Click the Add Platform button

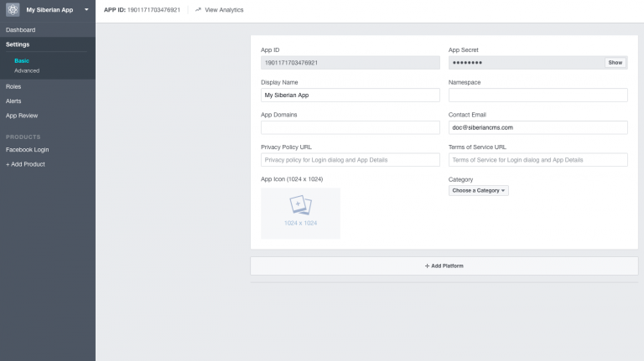[444, 266]
